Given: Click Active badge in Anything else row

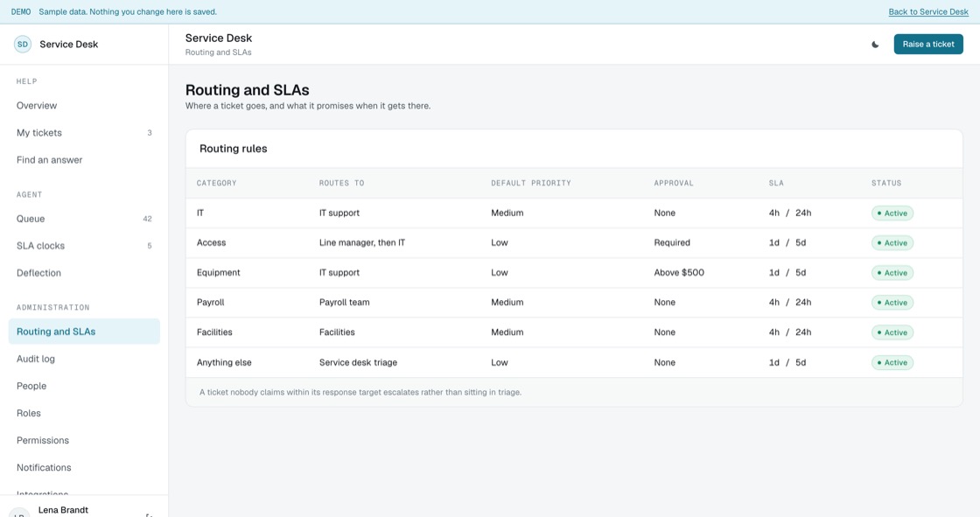Looking at the screenshot, I should coord(892,362).
